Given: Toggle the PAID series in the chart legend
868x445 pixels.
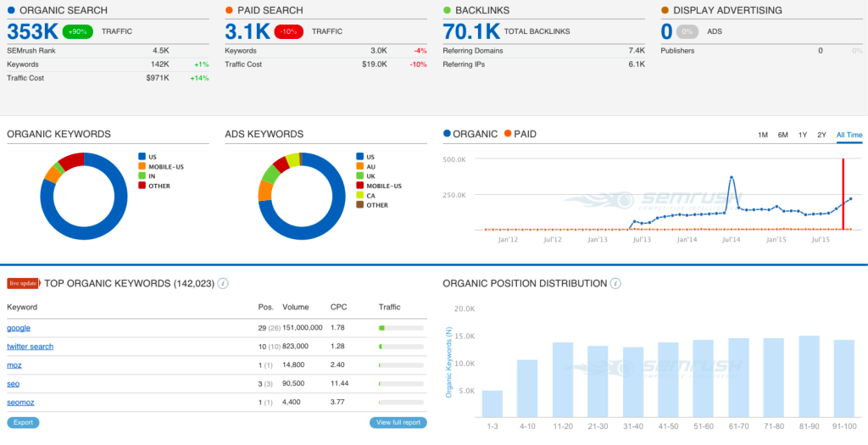Looking at the screenshot, I should click(x=520, y=134).
